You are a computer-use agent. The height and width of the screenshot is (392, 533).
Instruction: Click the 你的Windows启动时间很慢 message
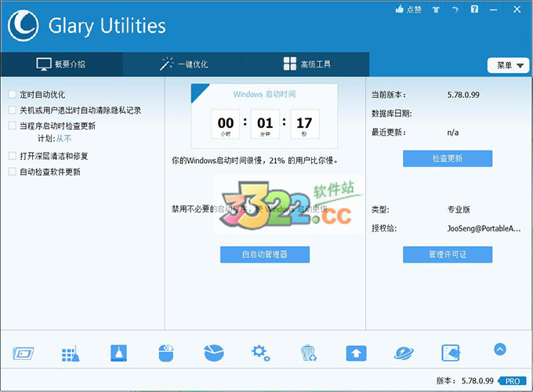255,161
